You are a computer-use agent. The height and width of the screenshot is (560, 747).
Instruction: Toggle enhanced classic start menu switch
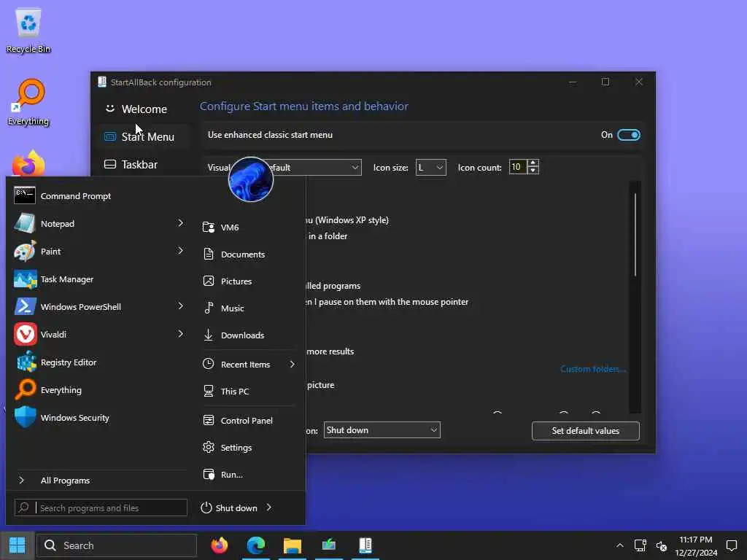coord(628,135)
